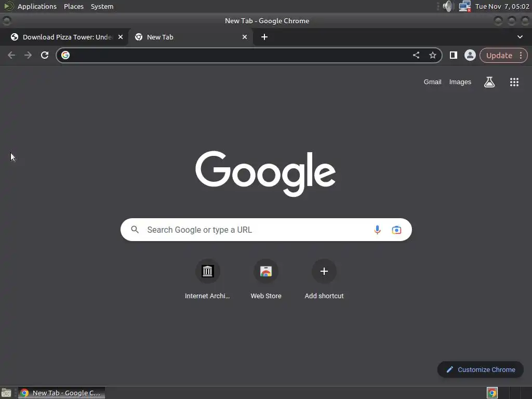Expand the tab search chevron
The height and width of the screenshot is (399, 532).
pos(520,37)
